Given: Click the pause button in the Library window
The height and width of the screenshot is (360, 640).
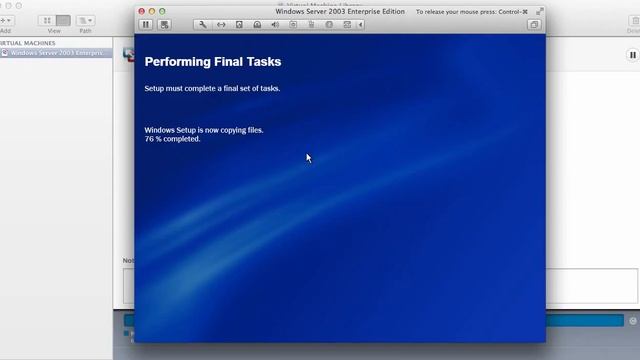Looking at the screenshot, I should (x=633, y=55).
